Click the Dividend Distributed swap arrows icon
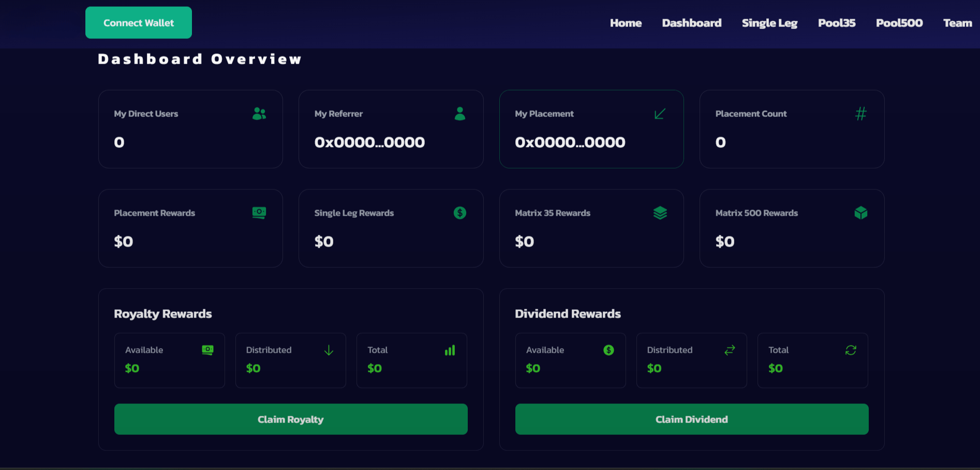 (x=730, y=350)
